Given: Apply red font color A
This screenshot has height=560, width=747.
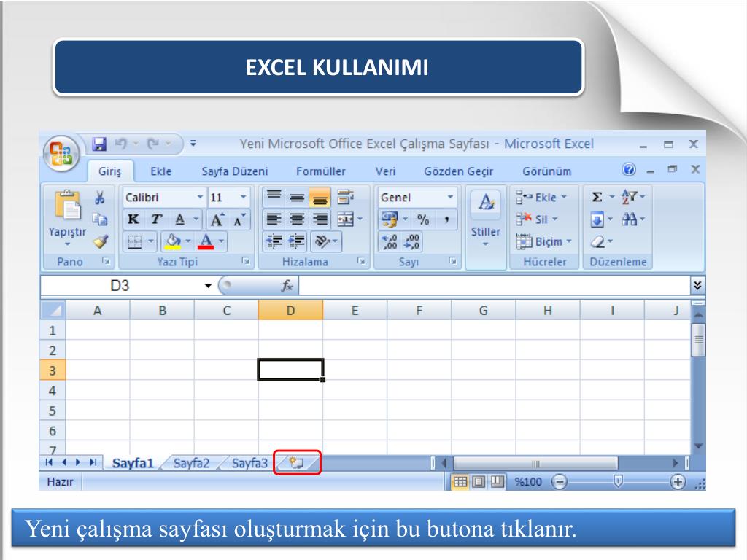Looking at the screenshot, I should click(x=206, y=242).
